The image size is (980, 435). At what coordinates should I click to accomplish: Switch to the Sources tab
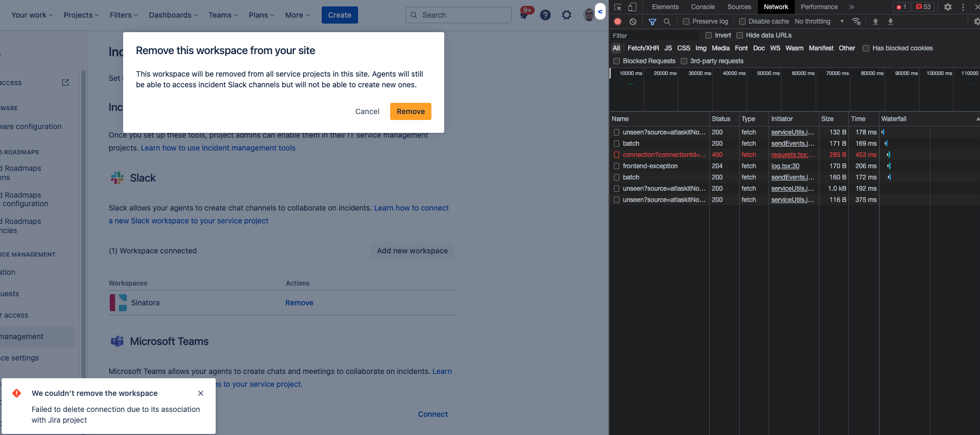tap(739, 7)
